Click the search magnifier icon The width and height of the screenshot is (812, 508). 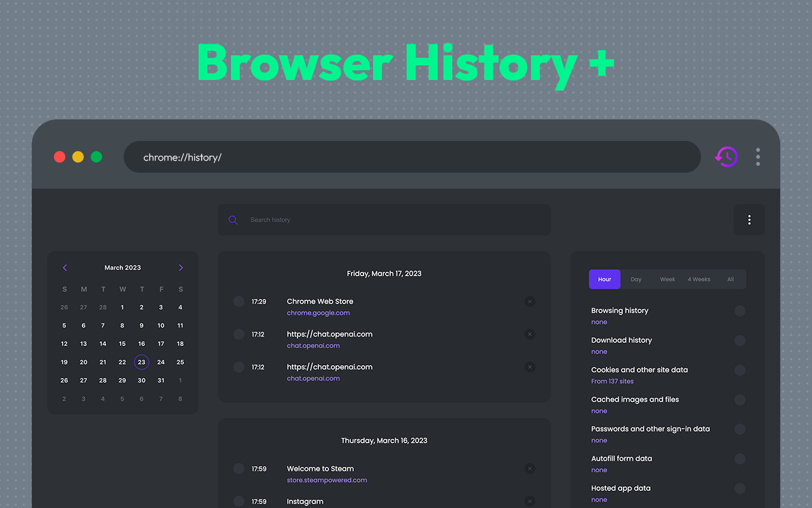233,220
